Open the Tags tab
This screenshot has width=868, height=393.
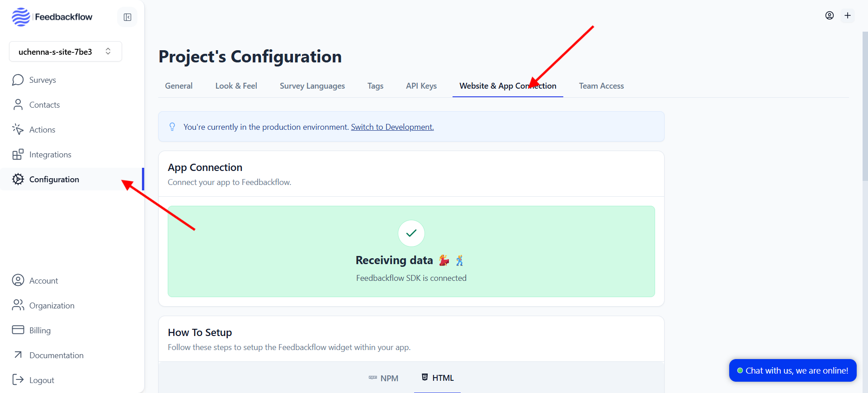pyautogui.click(x=375, y=86)
